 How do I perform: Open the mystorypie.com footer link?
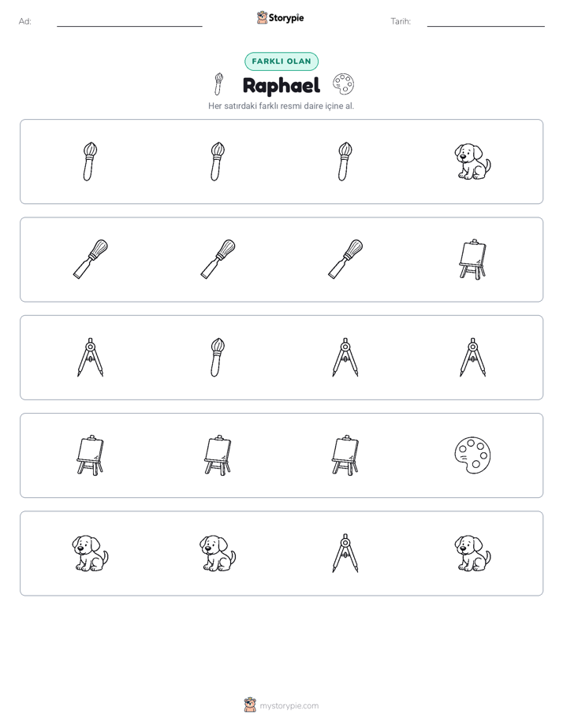click(x=289, y=706)
